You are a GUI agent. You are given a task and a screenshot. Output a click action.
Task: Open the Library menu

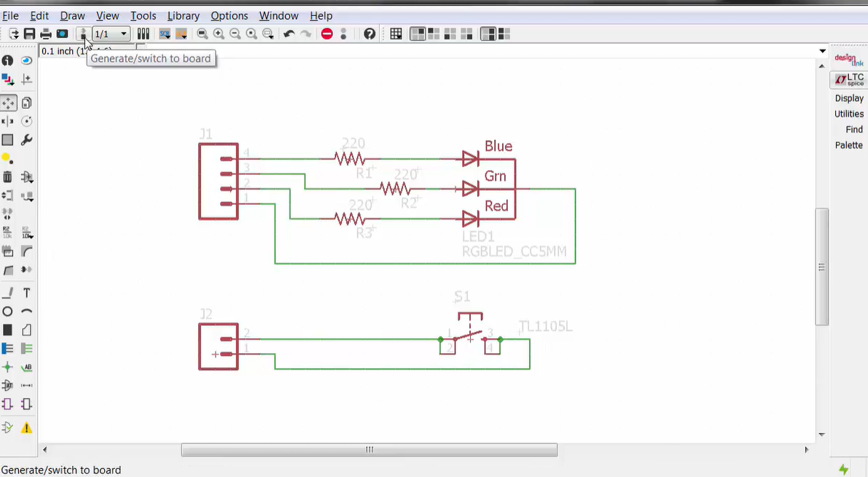pos(183,15)
